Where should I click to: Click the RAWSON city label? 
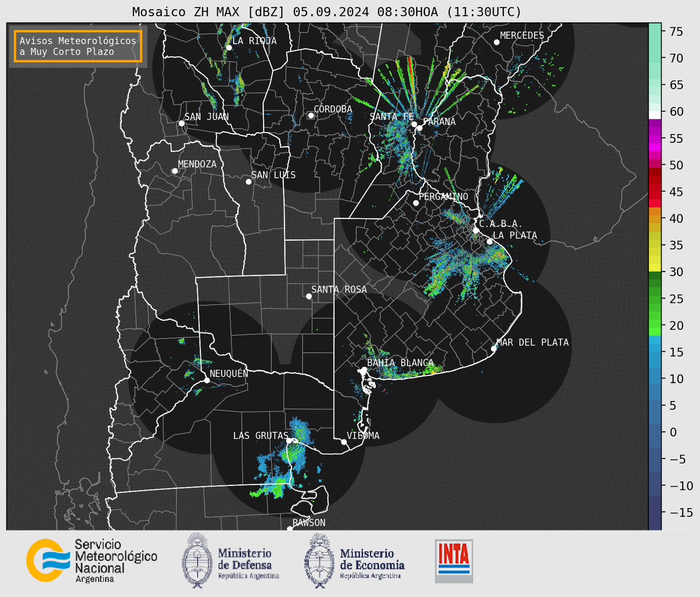309,523
